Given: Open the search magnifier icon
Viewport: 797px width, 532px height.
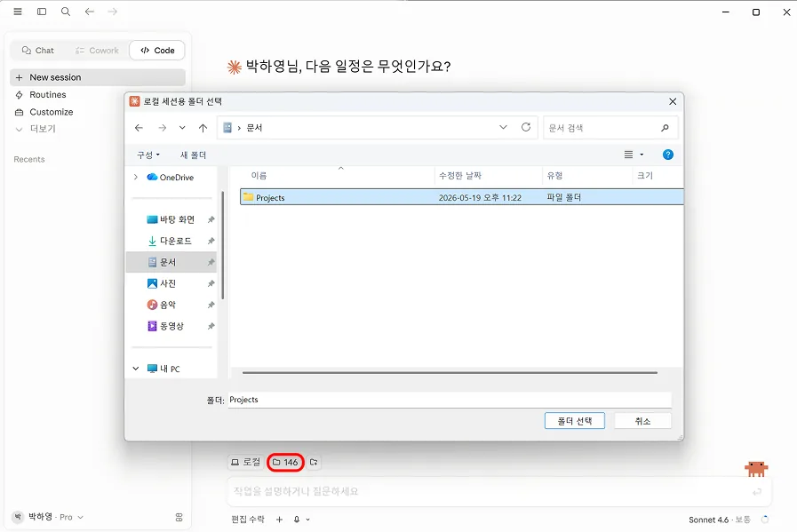Looking at the screenshot, I should pos(66,12).
